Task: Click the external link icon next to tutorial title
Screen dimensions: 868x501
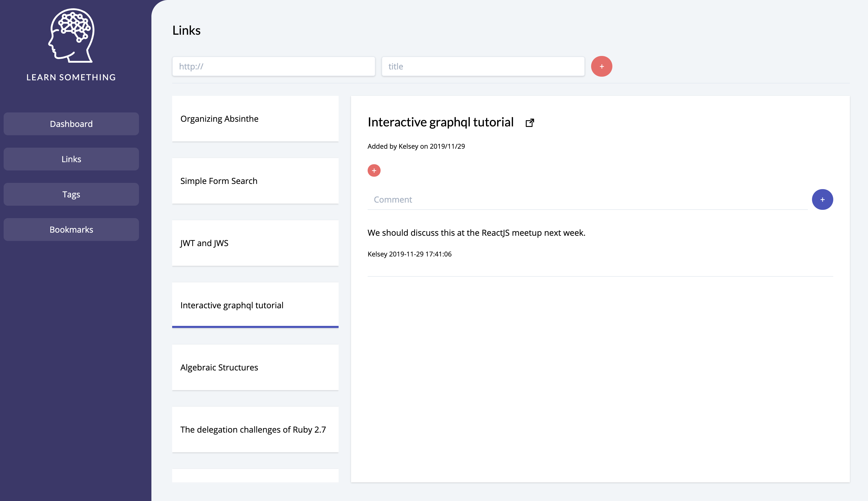Action: click(x=529, y=122)
